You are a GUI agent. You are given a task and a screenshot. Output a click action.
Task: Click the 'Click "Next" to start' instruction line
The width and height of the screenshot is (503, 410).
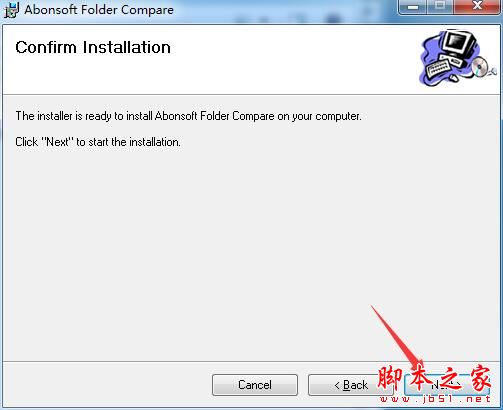[x=98, y=142]
